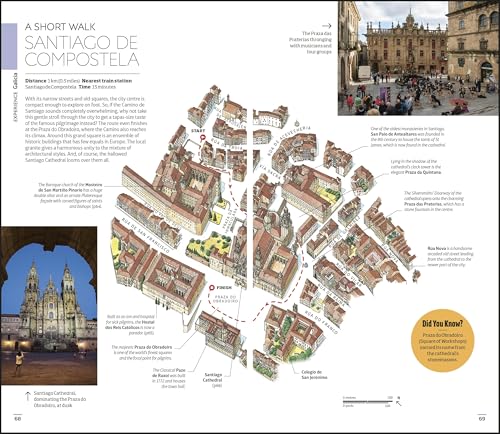Click the Did You Know yellow circle
500x434 pixels.
click(442, 341)
